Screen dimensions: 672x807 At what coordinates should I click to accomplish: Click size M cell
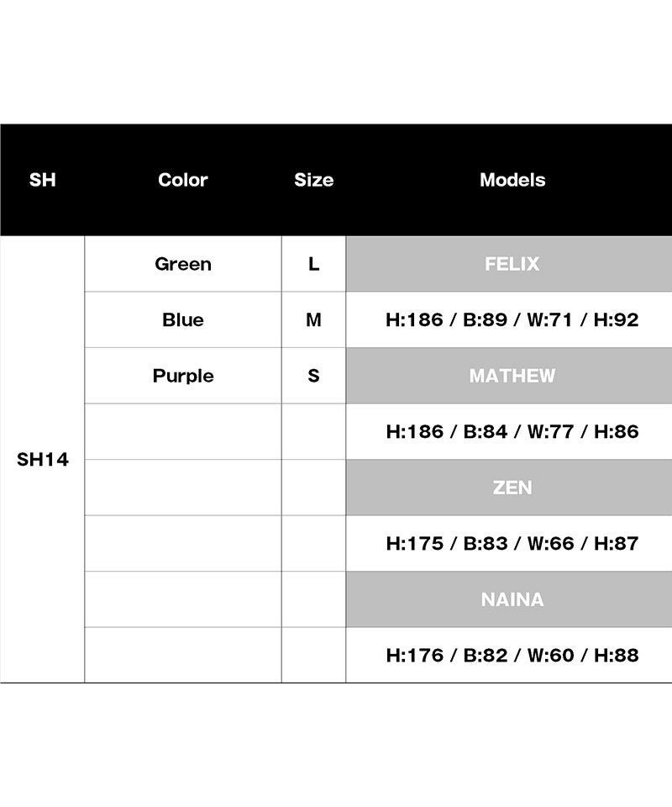(x=313, y=320)
